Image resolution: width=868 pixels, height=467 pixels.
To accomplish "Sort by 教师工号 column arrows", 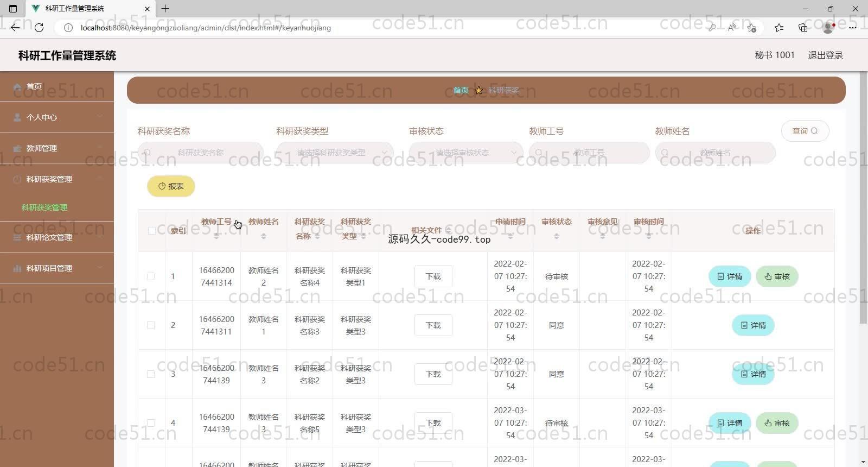I will (x=216, y=236).
